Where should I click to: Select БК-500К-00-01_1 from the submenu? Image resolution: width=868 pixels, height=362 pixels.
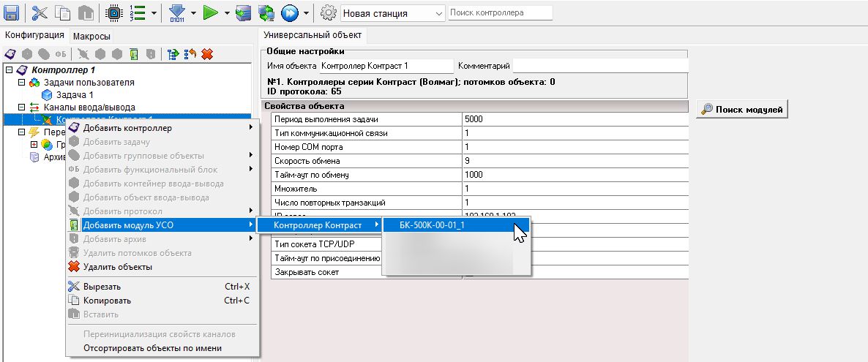coord(432,225)
